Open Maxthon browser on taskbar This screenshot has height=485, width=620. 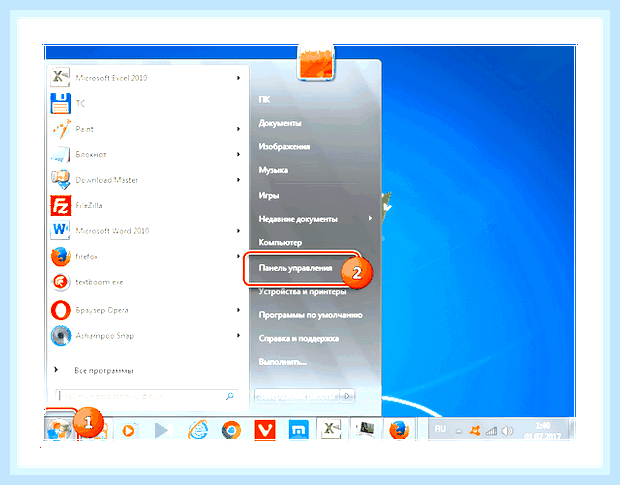(299, 430)
